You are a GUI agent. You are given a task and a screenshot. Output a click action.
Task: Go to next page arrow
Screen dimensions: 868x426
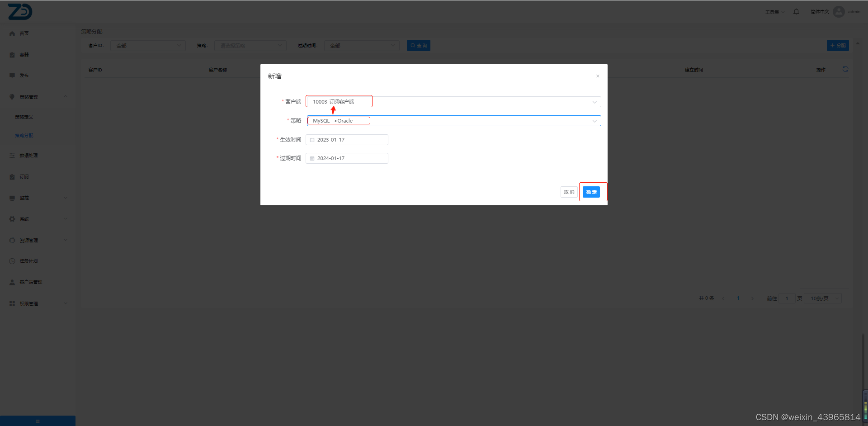pos(752,298)
